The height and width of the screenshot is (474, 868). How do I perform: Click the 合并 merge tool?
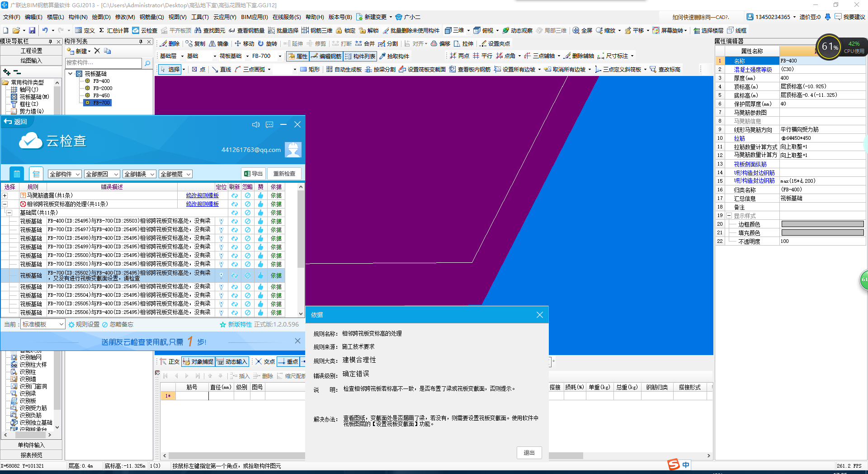tap(365, 43)
